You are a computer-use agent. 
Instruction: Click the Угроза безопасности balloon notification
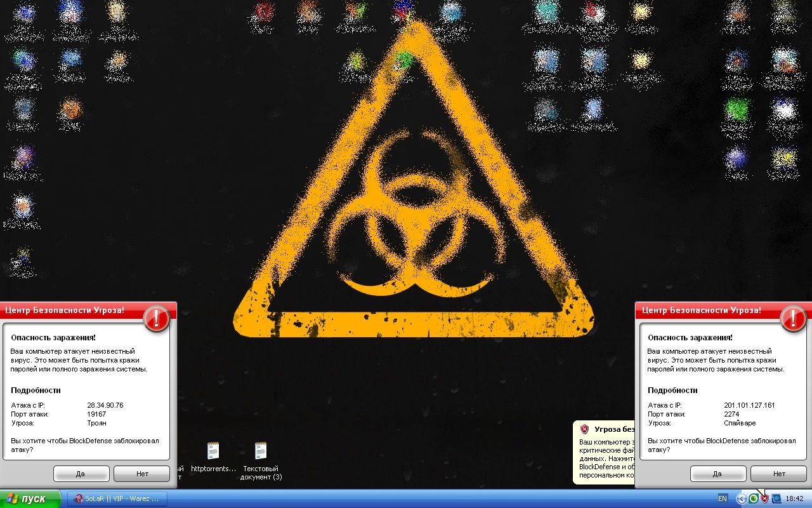606,453
